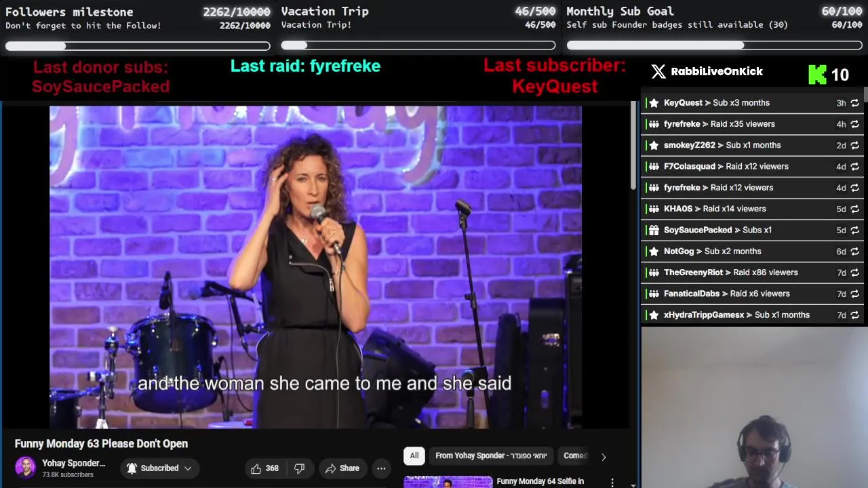This screenshot has width=868, height=488.
Task: Open the three-dot more actions menu
Action: coord(381,468)
